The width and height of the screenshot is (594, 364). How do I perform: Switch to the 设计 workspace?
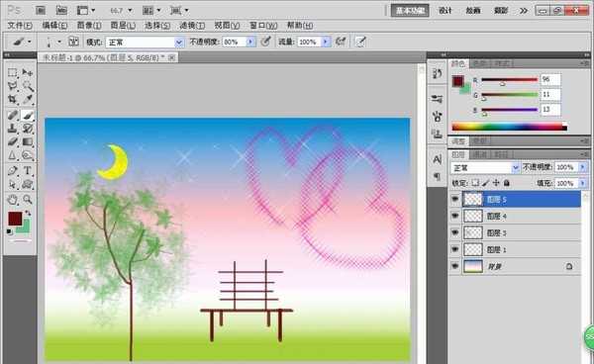(x=445, y=11)
